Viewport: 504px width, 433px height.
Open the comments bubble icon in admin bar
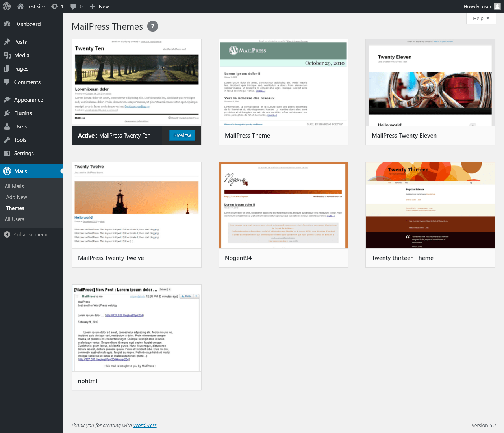tap(73, 6)
